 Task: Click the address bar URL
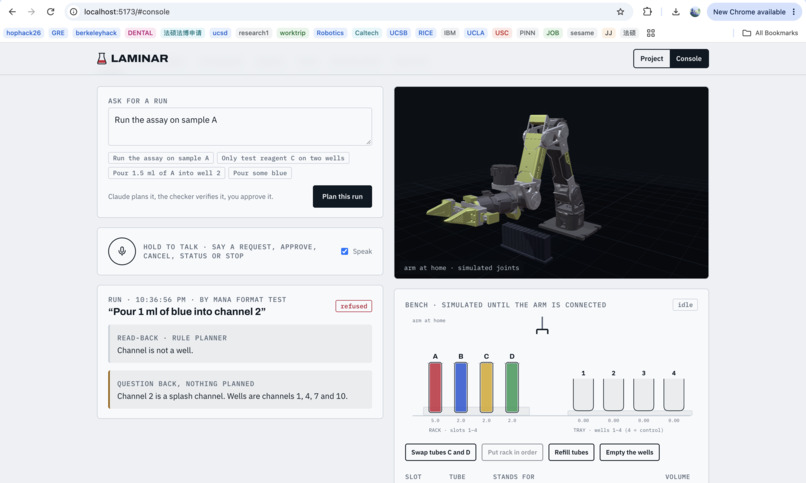(x=127, y=11)
